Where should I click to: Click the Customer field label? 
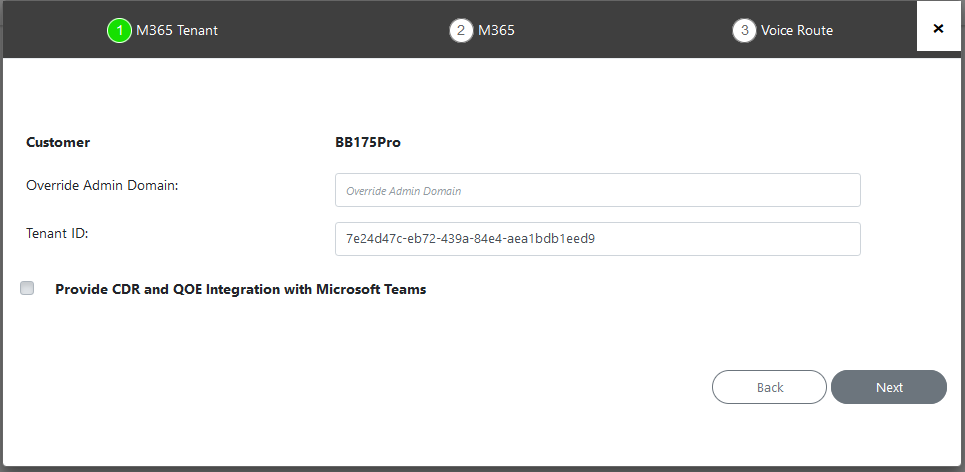[58, 142]
